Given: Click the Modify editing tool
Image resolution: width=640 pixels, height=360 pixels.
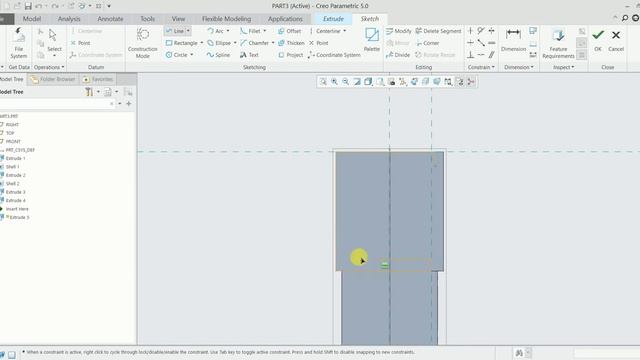Looking at the screenshot, I should pyautogui.click(x=398, y=31).
